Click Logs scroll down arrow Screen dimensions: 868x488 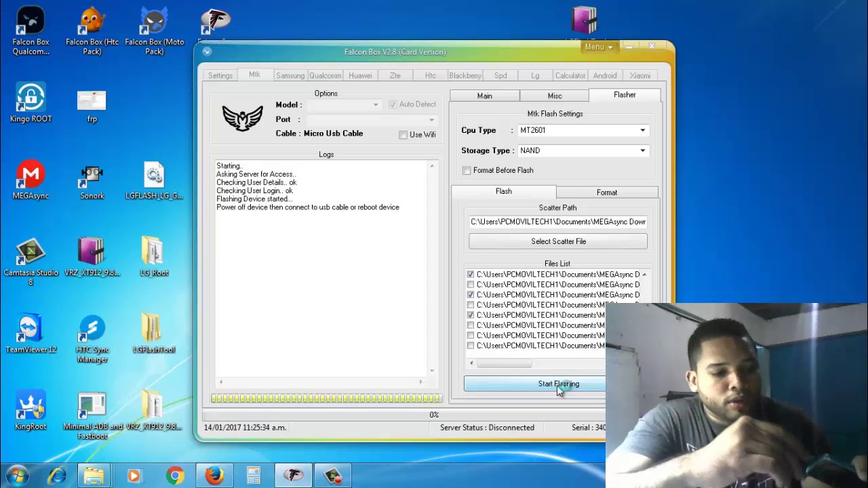pos(432,371)
